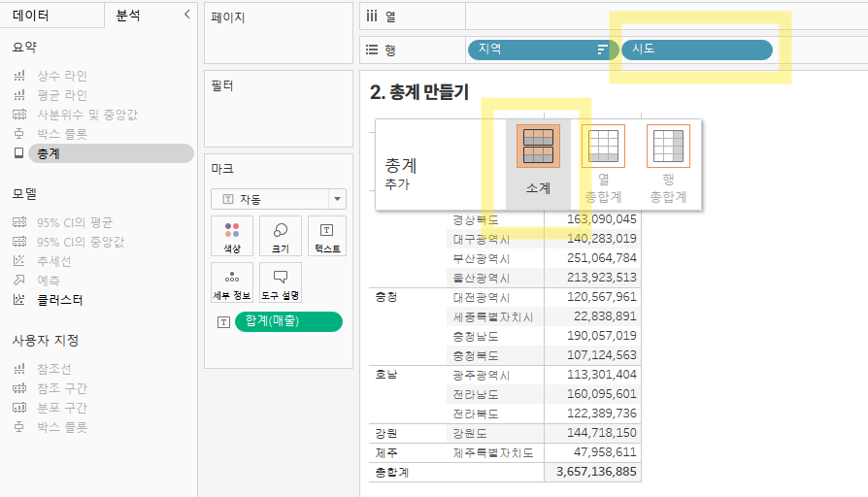Image resolution: width=868 pixels, height=497 pixels.
Task: Click the 페이지 shelf area
Action: (x=279, y=33)
